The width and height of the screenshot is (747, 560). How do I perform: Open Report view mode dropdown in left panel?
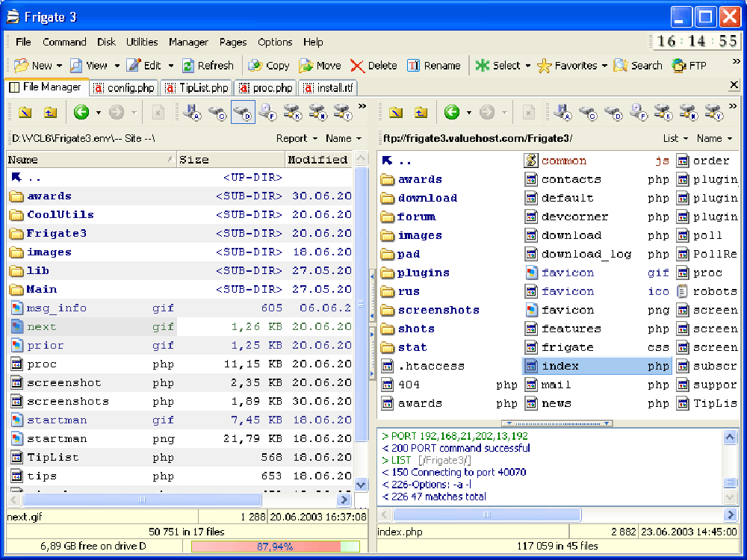(x=297, y=138)
